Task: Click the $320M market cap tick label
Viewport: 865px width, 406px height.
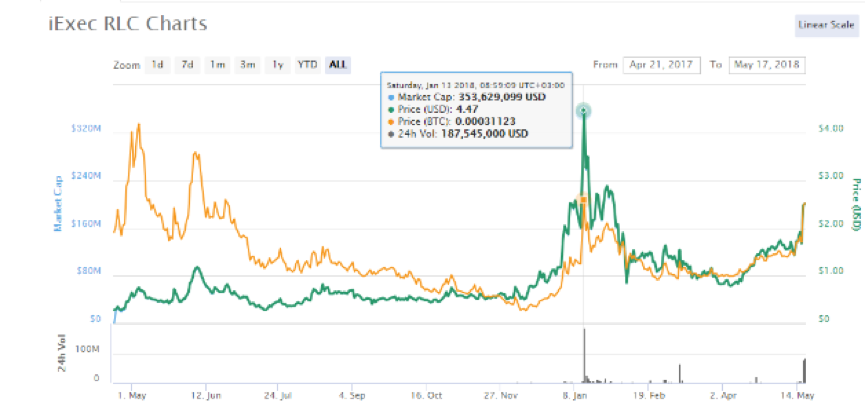Action: (86, 129)
